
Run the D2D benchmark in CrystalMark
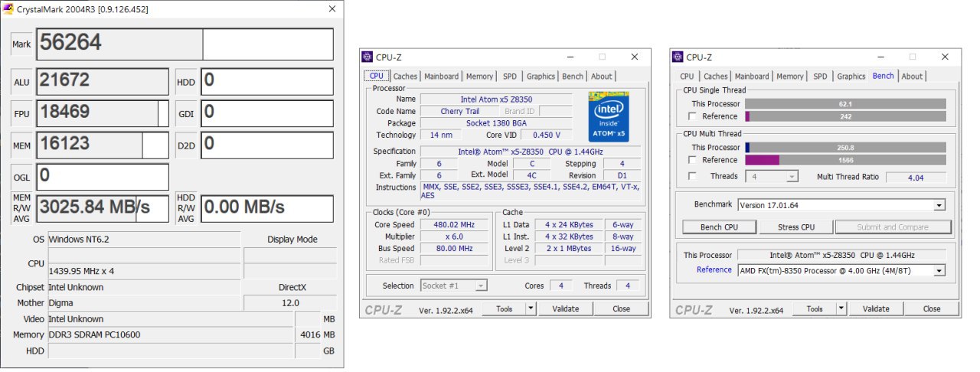(186, 145)
